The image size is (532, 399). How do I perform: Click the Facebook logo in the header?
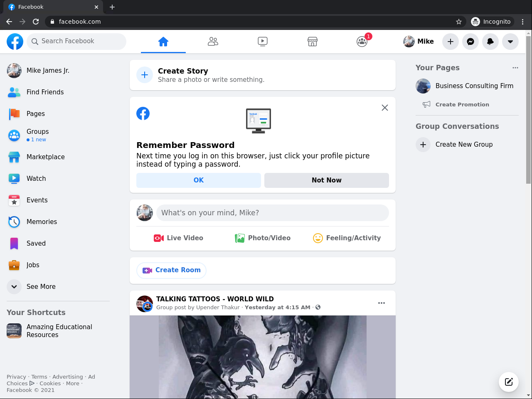coord(15,42)
